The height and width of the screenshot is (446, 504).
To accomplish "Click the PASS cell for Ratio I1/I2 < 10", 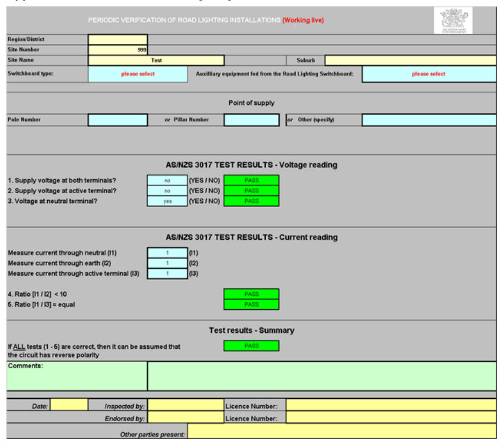I will click(x=251, y=294).
